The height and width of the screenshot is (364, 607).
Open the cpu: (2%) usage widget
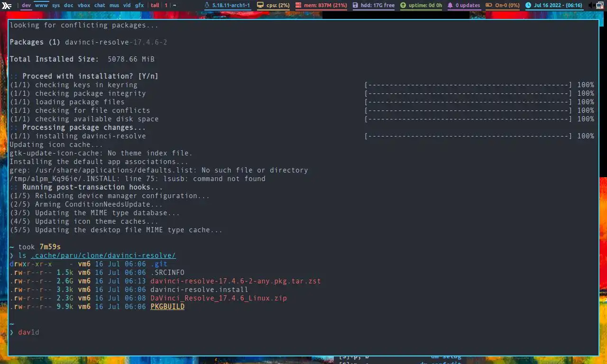coord(278,5)
